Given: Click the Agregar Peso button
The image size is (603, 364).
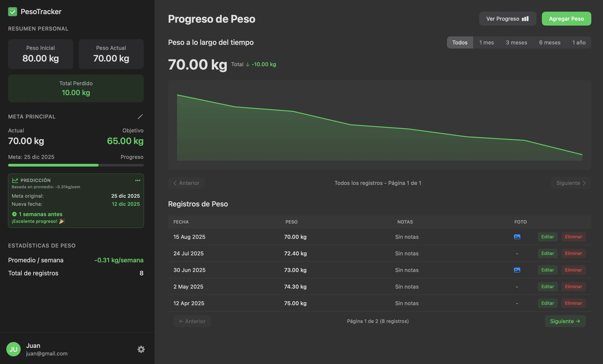Looking at the screenshot, I should (566, 18).
